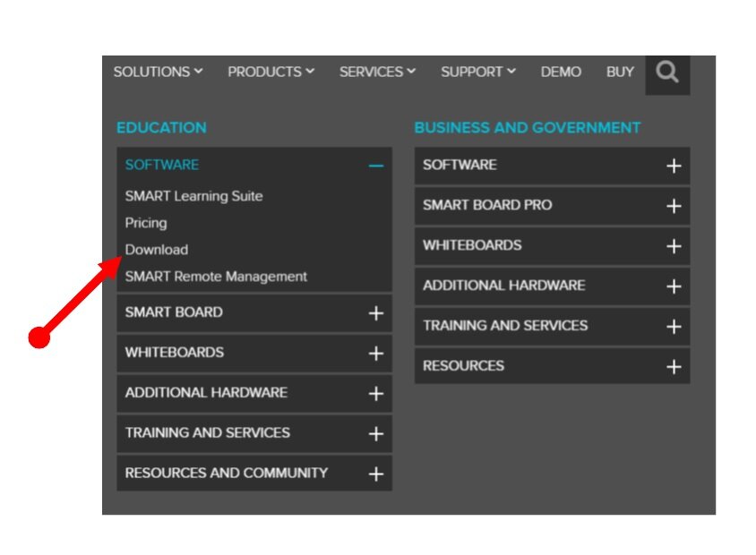Expand RESOURCES AND COMMUNITY plus icon
This screenshot has width=756, height=555.
point(376,474)
